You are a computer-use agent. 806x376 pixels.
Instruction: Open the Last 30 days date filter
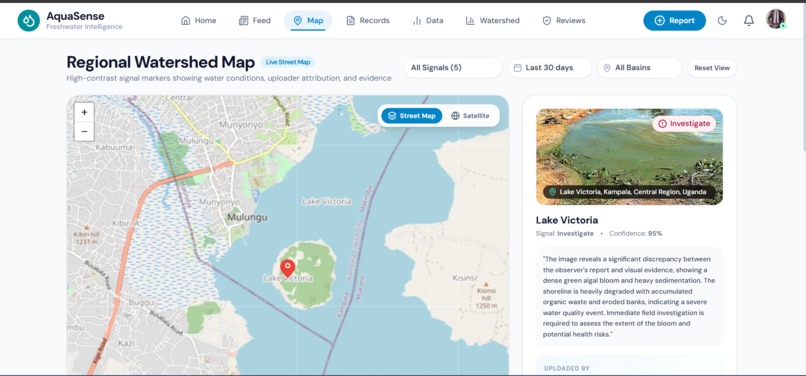click(549, 68)
